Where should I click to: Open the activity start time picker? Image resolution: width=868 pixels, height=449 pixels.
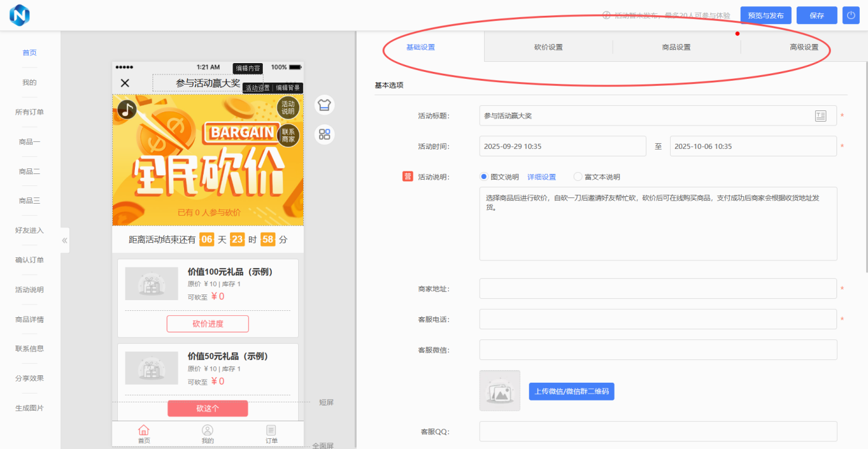(x=562, y=146)
